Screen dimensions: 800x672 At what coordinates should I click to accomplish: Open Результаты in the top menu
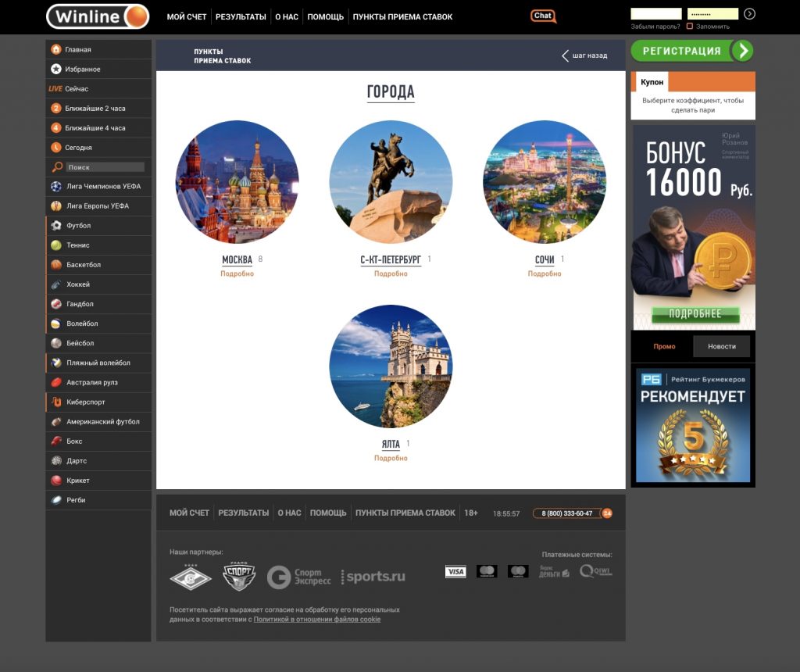point(241,16)
